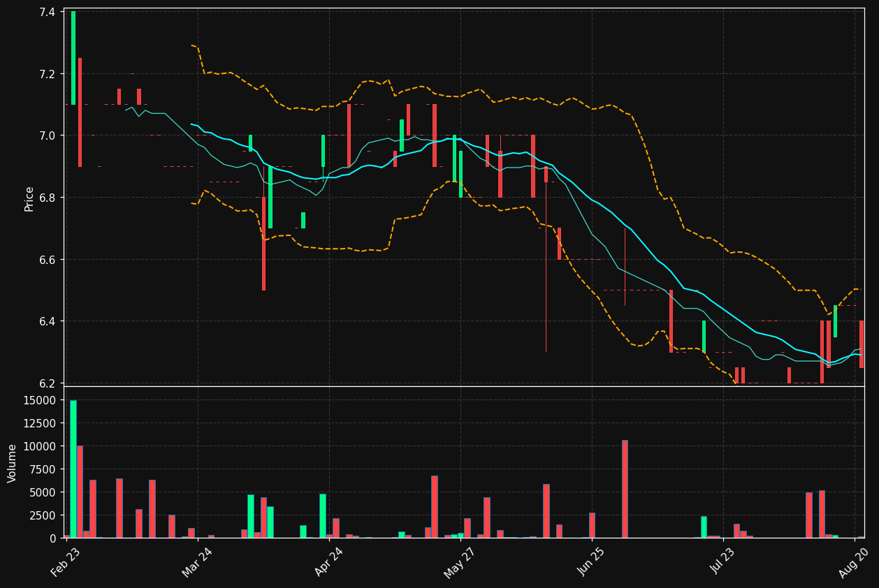Click the 6.4 price tick label
This screenshot has height=588, width=879.
click(48, 321)
